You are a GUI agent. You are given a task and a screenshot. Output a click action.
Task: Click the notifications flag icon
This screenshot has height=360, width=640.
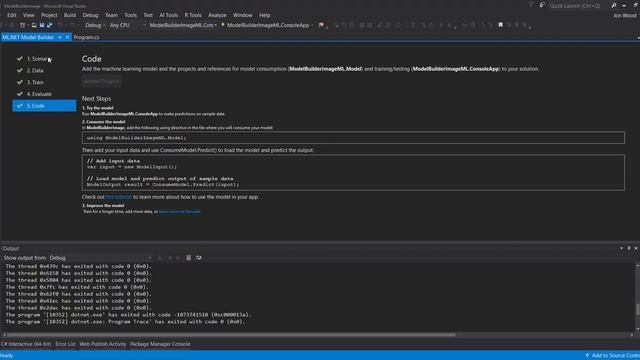click(x=542, y=5)
